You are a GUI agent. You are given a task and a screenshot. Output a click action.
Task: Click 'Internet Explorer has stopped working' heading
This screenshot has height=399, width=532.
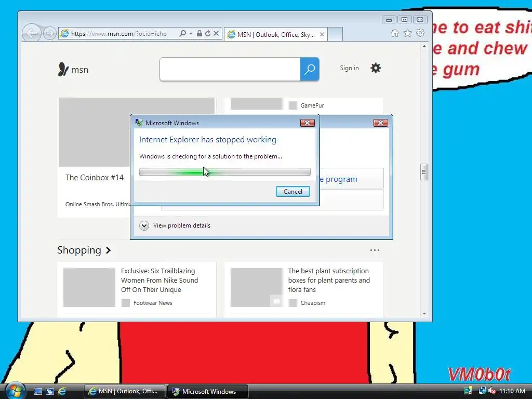coord(208,139)
